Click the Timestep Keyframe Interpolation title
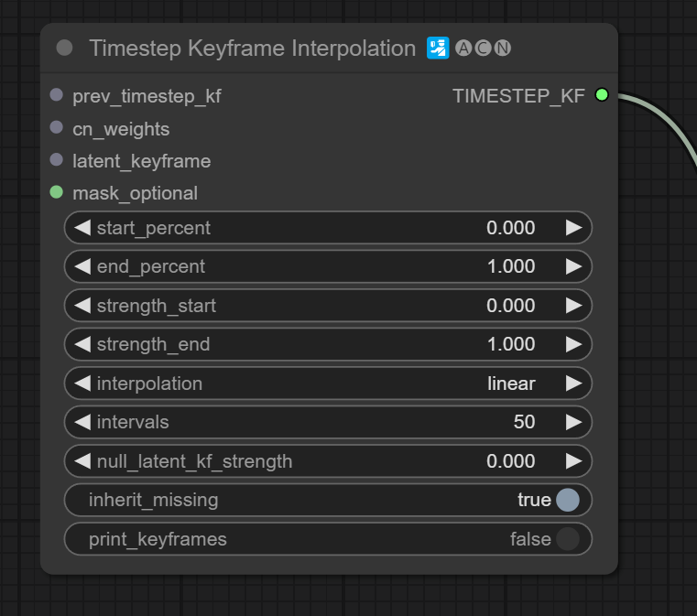697x616 pixels. (x=252, y=49)
